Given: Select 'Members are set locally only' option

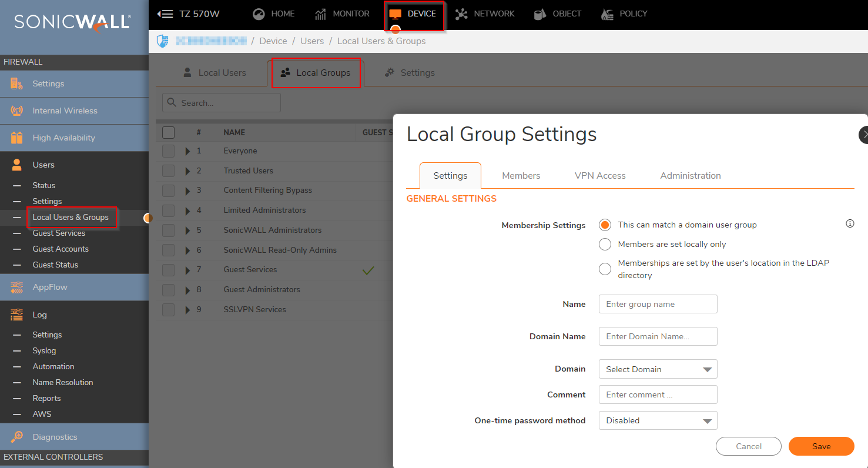Looking at the screenshot, I should (605, 244).
